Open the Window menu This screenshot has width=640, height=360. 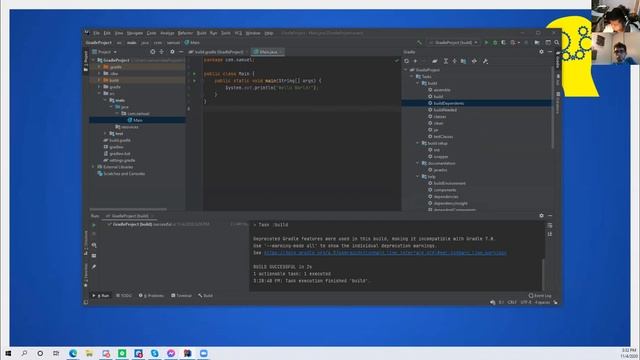253,33
